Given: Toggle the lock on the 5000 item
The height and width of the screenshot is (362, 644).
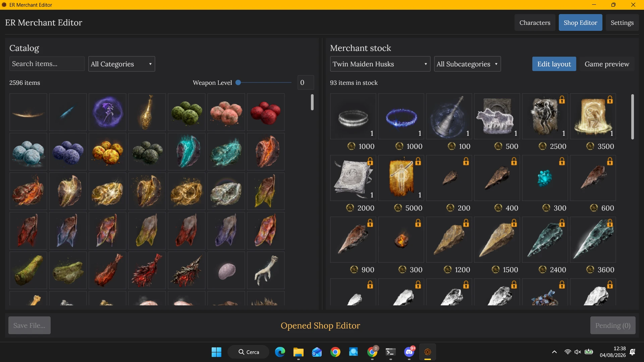Looking at the screenshot, I should (418, 161).
